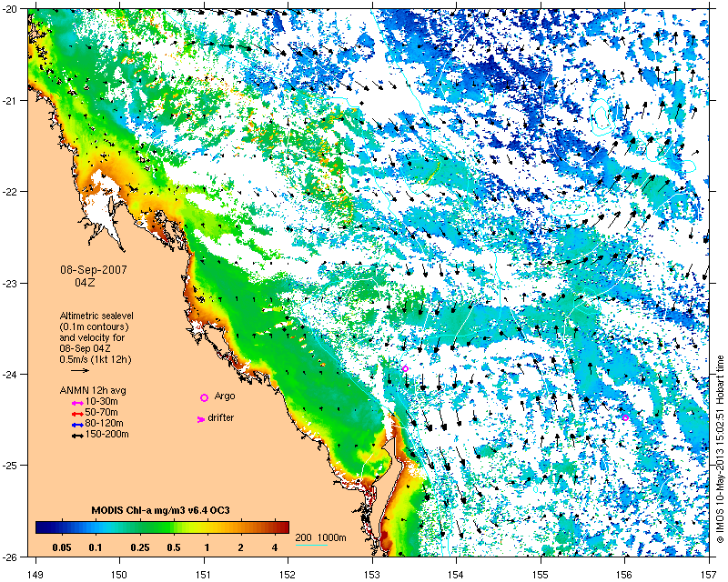The height and width of the screenshot is (582, 728).
Task: Click the drifter legend marker
Action: [201, 419]
